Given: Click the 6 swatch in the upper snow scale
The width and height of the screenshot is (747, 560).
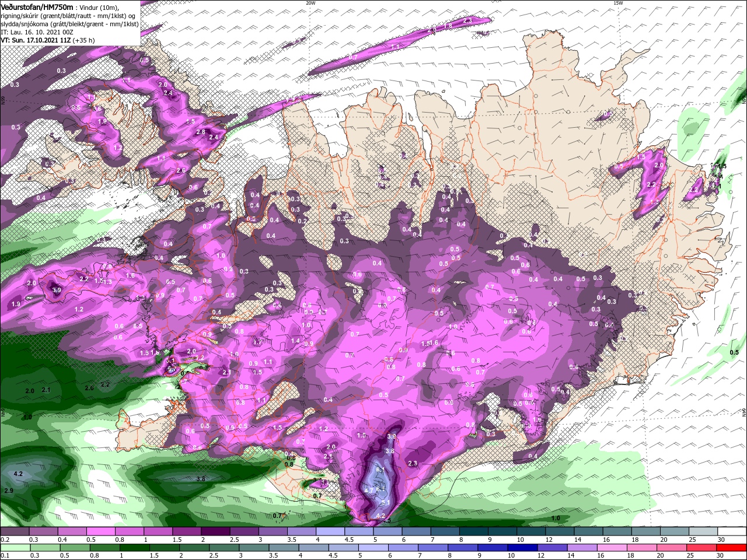Looking at the screenshot, I should click(416, 532).
